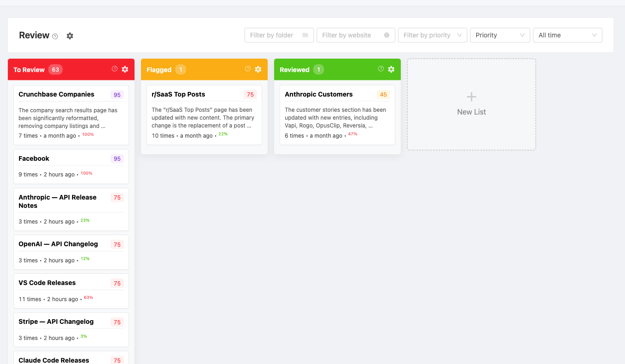Screen dimensions: 625x364
Task: Click priority badge 75 on OpenAI — API Changelog
Action: tap(117, 245)
